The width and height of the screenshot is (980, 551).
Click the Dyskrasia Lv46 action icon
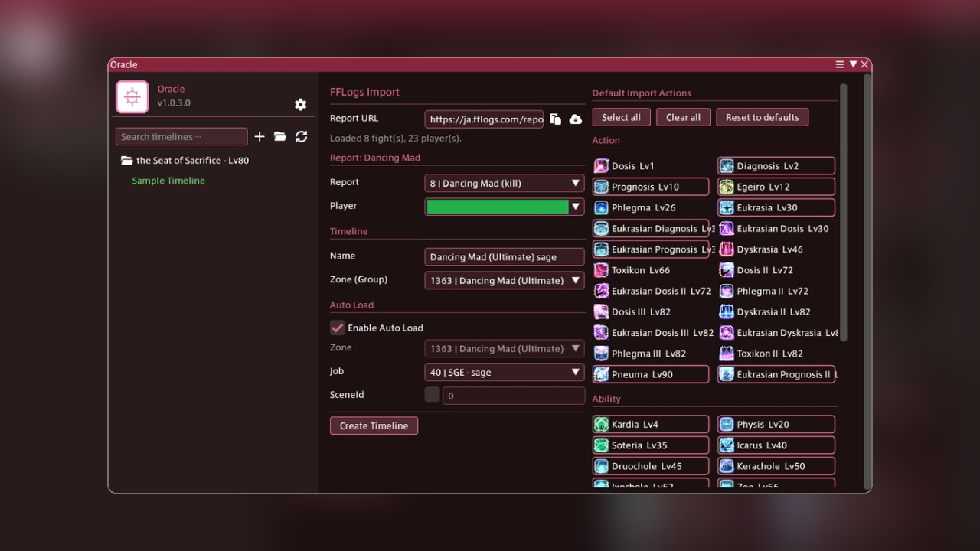[x=727, y=249]
